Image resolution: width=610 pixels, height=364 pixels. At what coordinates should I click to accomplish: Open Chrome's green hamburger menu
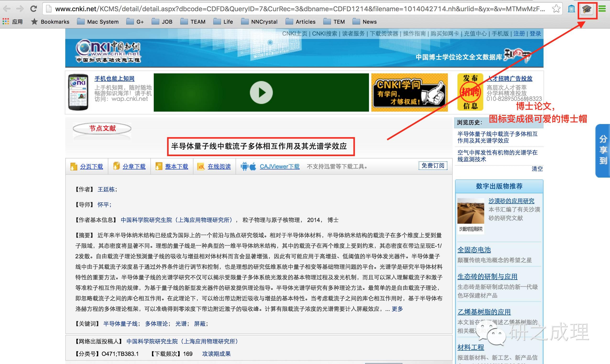pyautogui.click(x=602, y=9)
